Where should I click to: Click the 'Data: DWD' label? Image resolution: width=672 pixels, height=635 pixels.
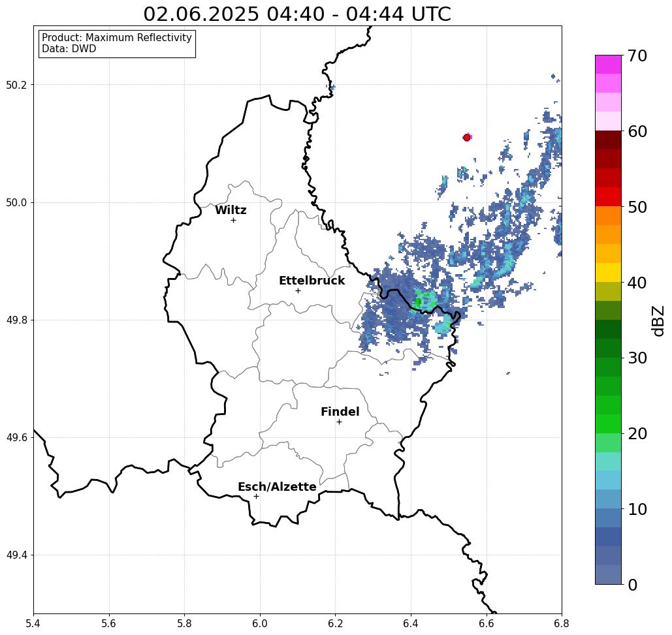69,49
